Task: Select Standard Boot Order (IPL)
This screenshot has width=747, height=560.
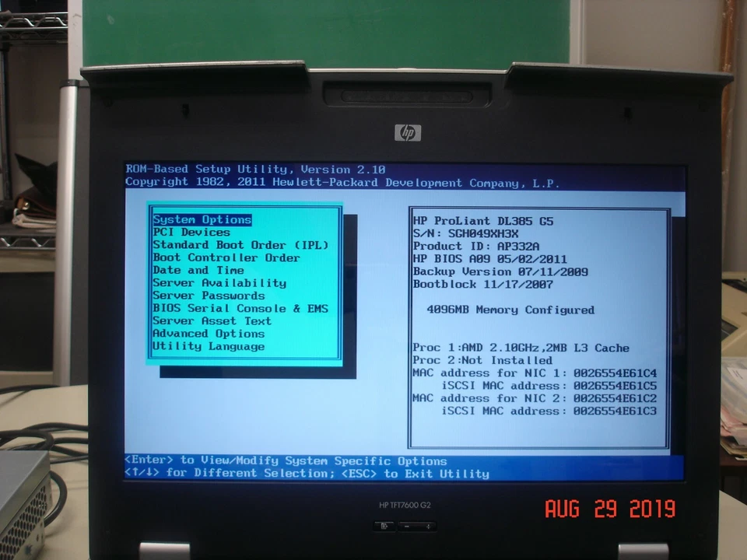Action: [x=240, y=244]
